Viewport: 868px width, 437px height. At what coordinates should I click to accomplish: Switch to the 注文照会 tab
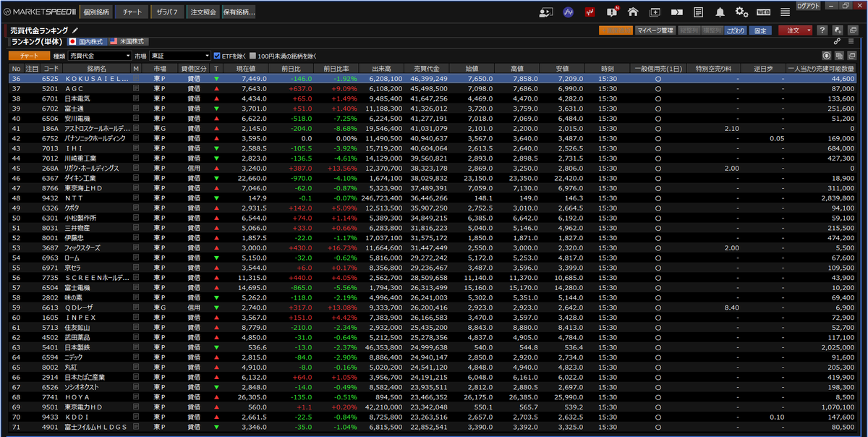(203, 12)
